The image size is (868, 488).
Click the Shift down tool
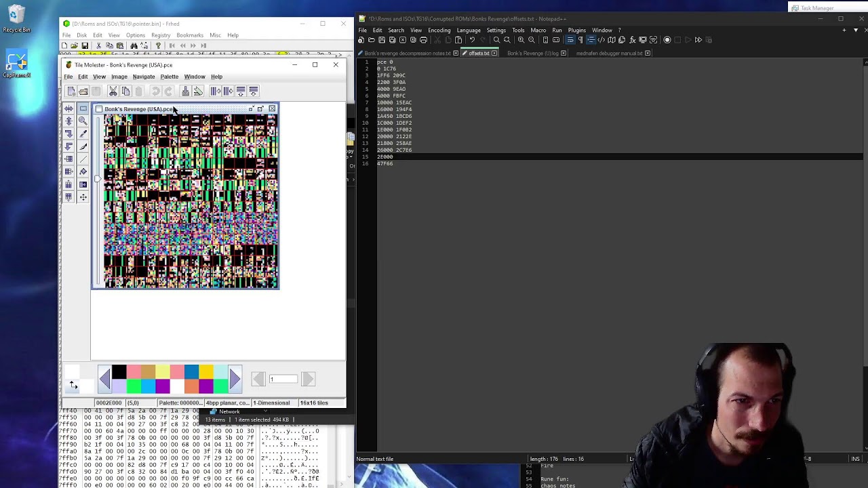click(68, 197)
